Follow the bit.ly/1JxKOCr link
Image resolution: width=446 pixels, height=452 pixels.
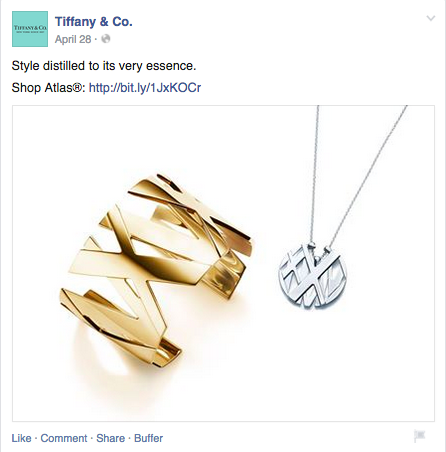[x=145, y=88]
